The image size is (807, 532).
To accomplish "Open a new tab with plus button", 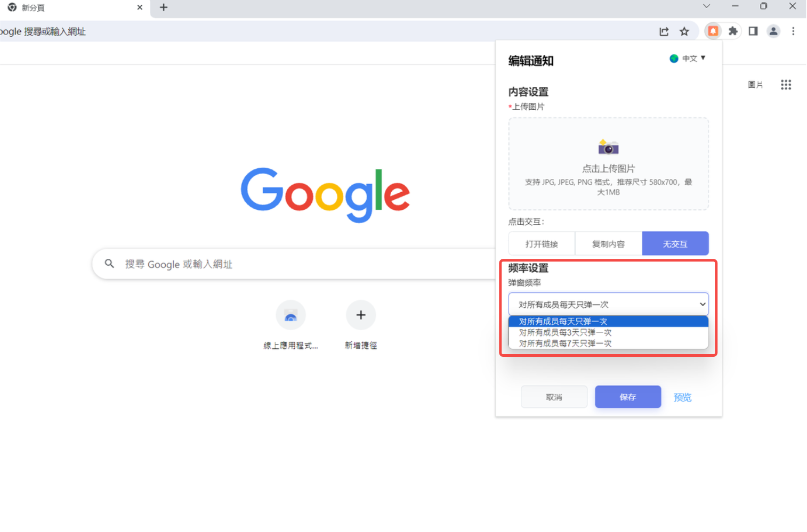I will point(164,7).
